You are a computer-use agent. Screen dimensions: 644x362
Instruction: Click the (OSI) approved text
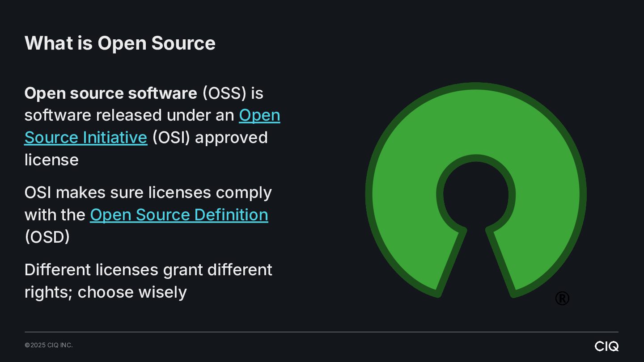coord(210,138)
